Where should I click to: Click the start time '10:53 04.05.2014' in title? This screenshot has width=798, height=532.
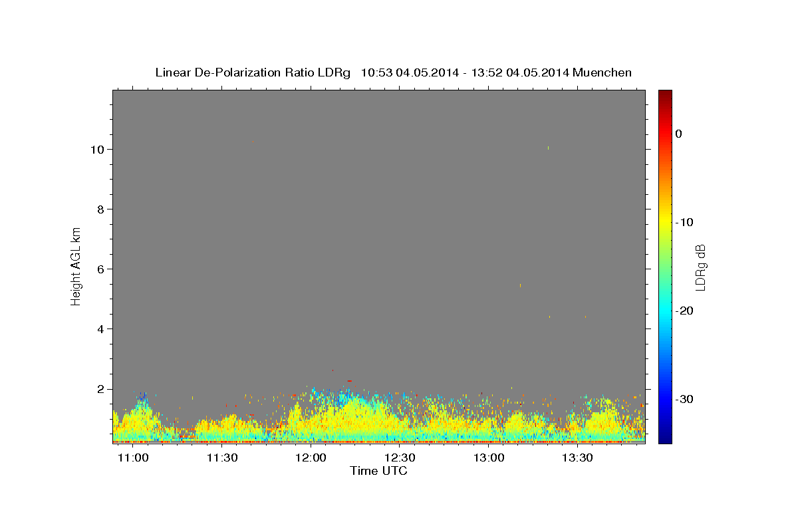(410, 72)
